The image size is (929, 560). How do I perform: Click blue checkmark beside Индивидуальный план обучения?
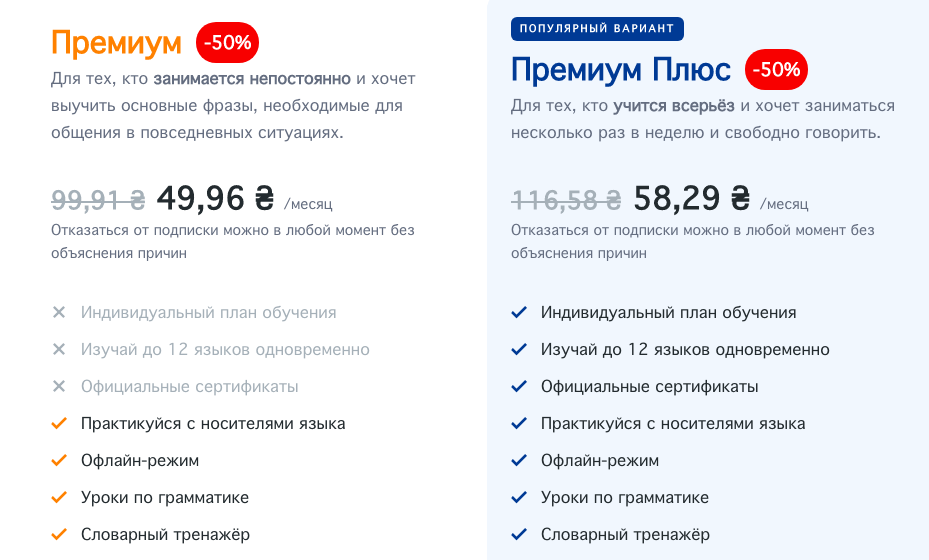click(518, 312)
